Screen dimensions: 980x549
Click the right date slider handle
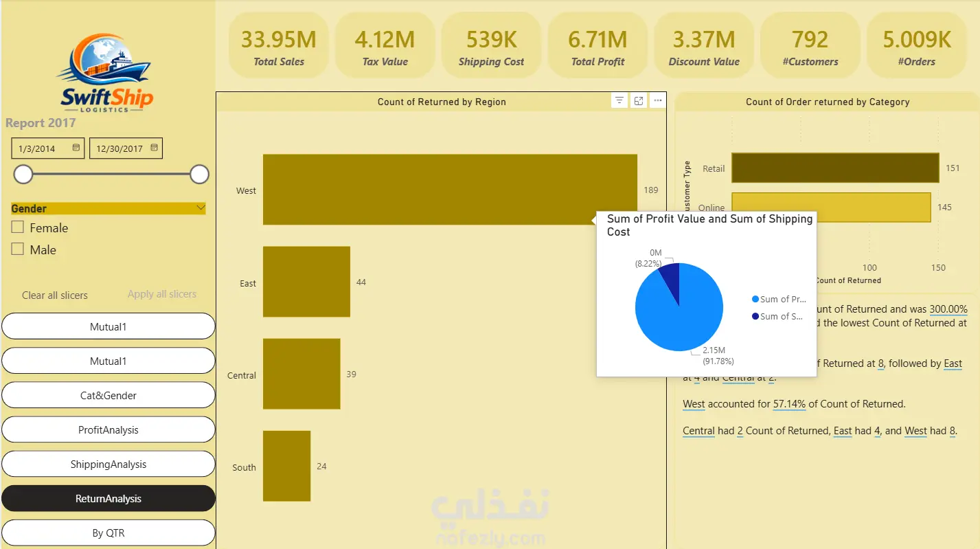pos(199,175)
